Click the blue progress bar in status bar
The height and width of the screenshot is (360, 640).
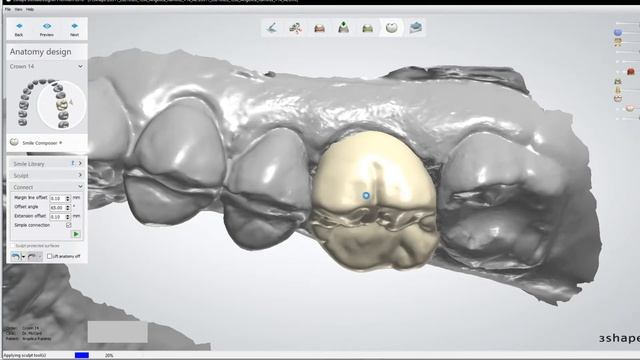(82, 356)
